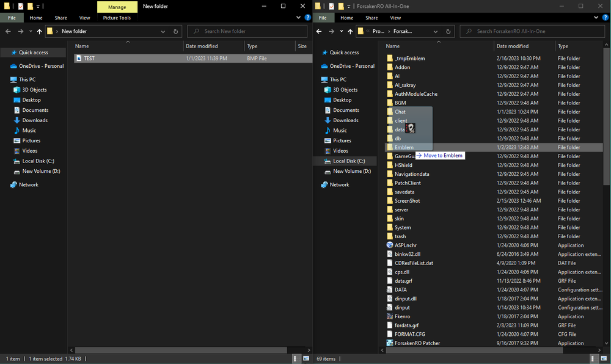This screenshot has width=611, height=364.
Task: Click Music in ForsakenRO window sidebar
Action: pyautogui.click(x=340, y=130)
